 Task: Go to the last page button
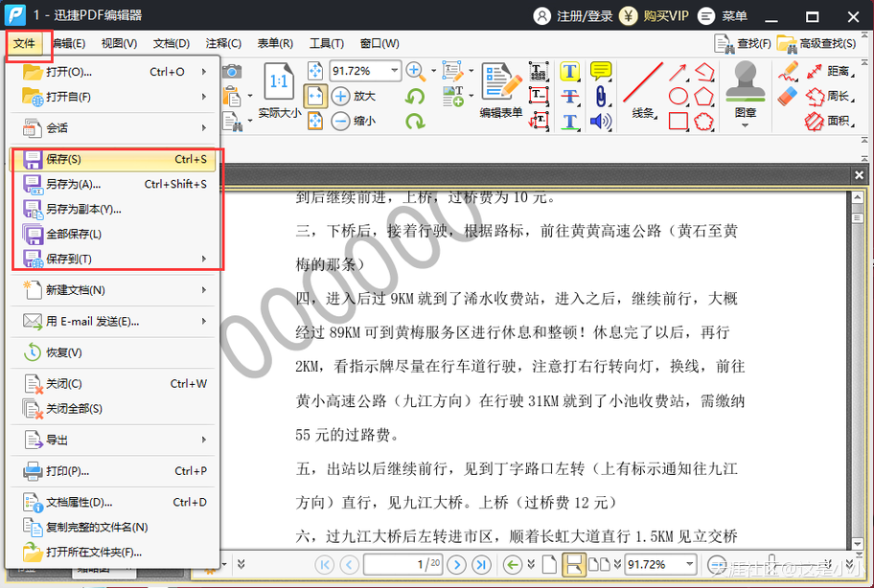[481, 565]
